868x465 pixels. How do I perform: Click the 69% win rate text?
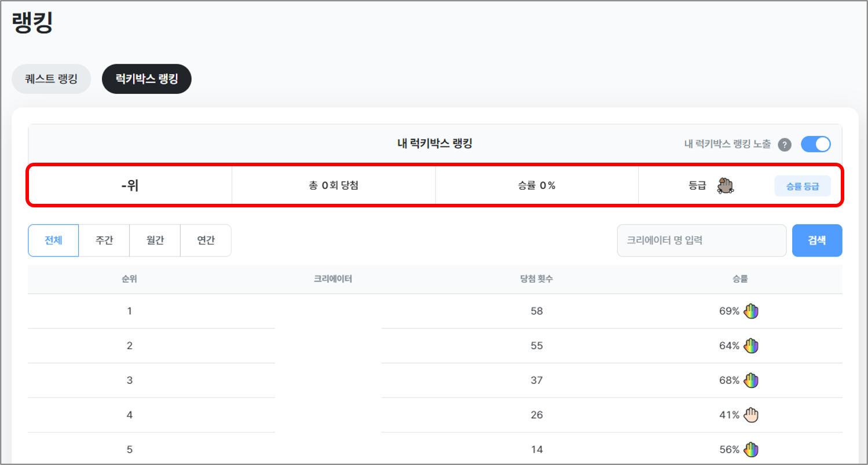(x=729, y=311)
